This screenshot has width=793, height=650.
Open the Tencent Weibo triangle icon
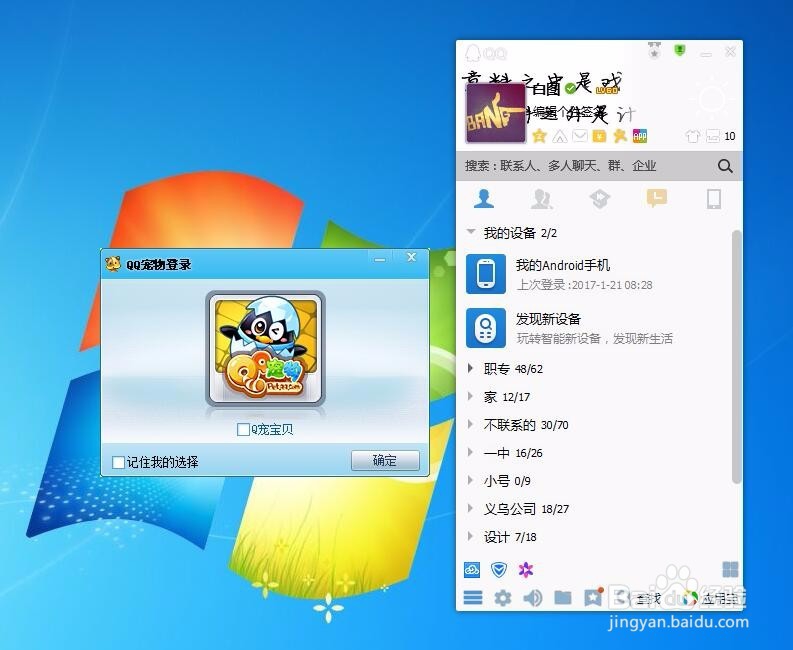click(559, 136)
